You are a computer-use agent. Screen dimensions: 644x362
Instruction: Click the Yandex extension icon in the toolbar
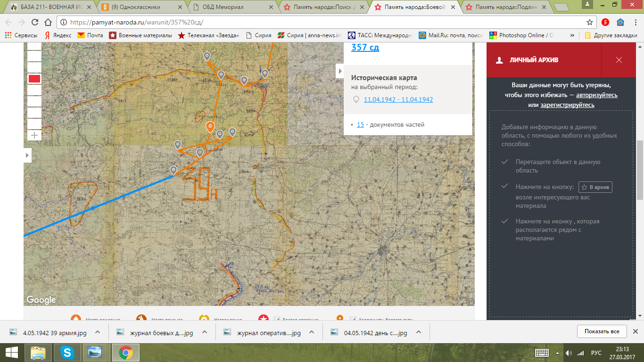(x=605, y=22)
